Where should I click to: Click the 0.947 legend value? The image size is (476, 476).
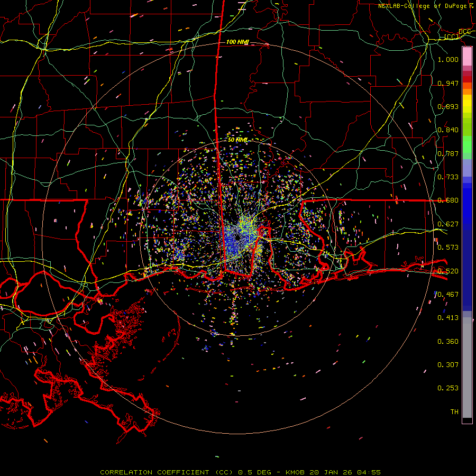tap(448, 83)
